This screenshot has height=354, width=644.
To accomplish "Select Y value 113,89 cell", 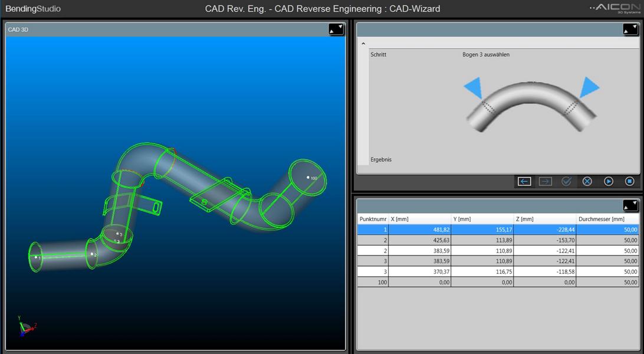I will (x=482, y=240).
